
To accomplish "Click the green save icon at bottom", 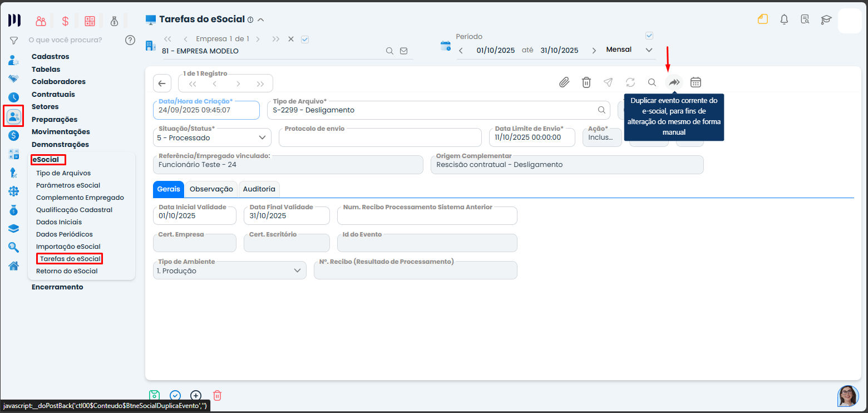I will click(x=155, y=396).
